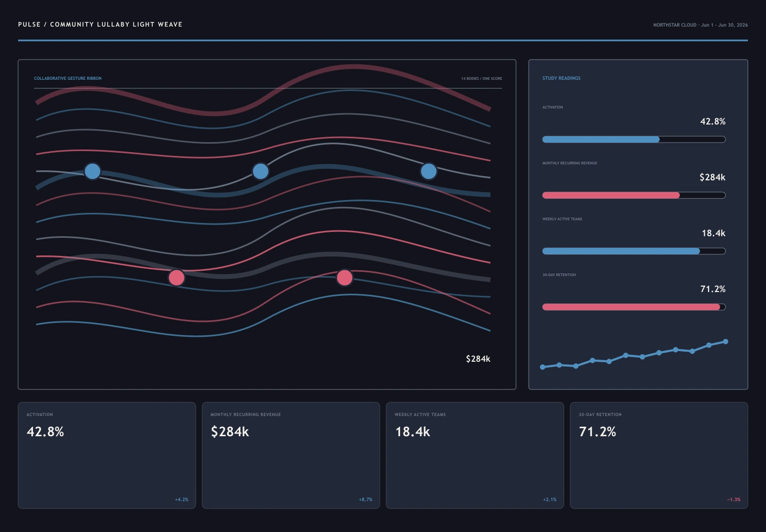The image size is (766, 532).
Task: Click the Activation progress bar
Action: coord(634,139)
